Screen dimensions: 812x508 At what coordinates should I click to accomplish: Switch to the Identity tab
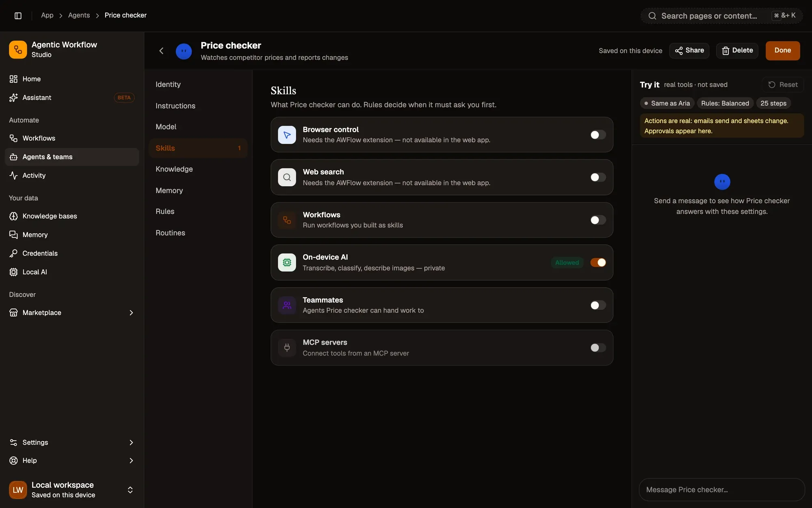tap(198, 85)
